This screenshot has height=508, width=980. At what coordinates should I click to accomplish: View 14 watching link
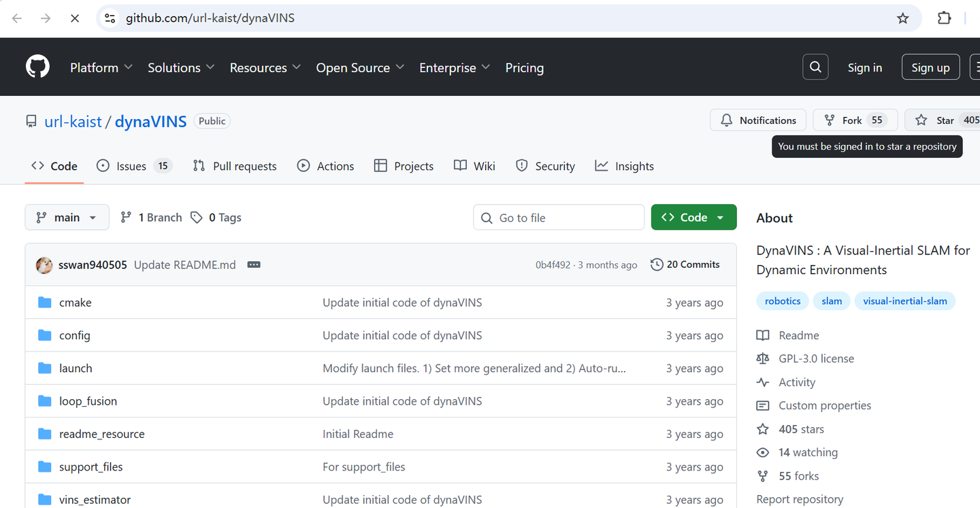pos(798,452)
